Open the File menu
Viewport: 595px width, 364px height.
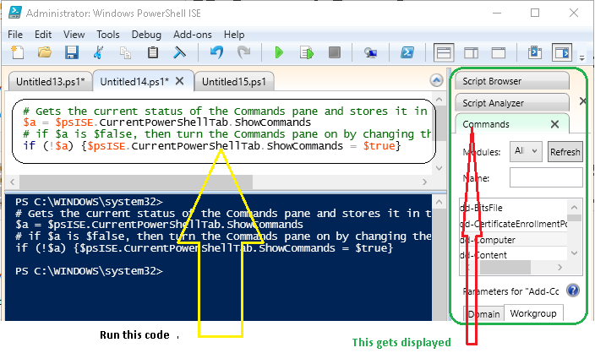[x=15, y=35]
